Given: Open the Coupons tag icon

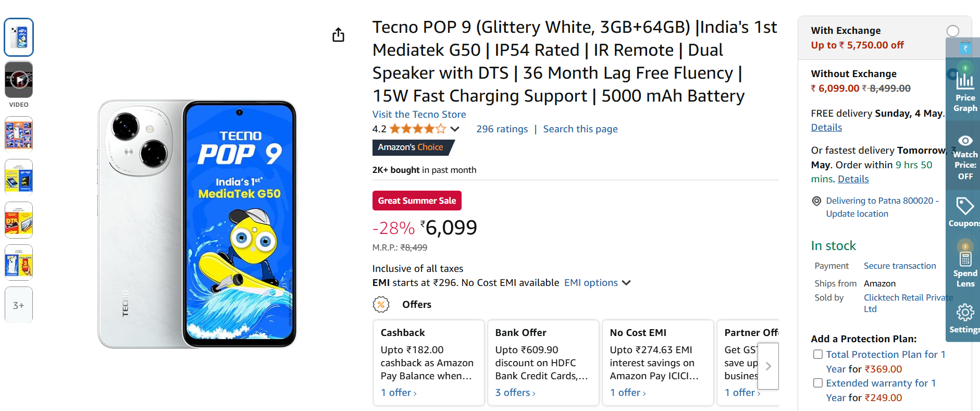Looking at the screenshot, I should pyautogui.click(x=965, y=206).
